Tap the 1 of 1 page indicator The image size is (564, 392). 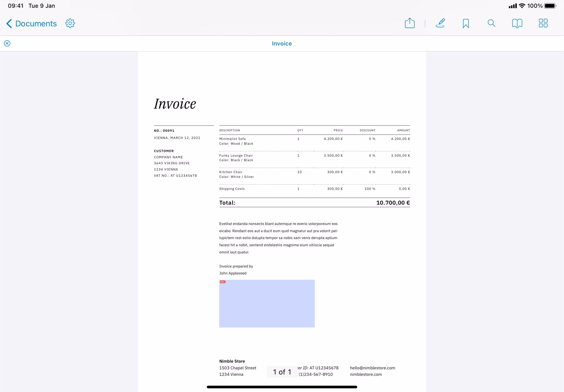pyautogui.click(x=282, y=372)
